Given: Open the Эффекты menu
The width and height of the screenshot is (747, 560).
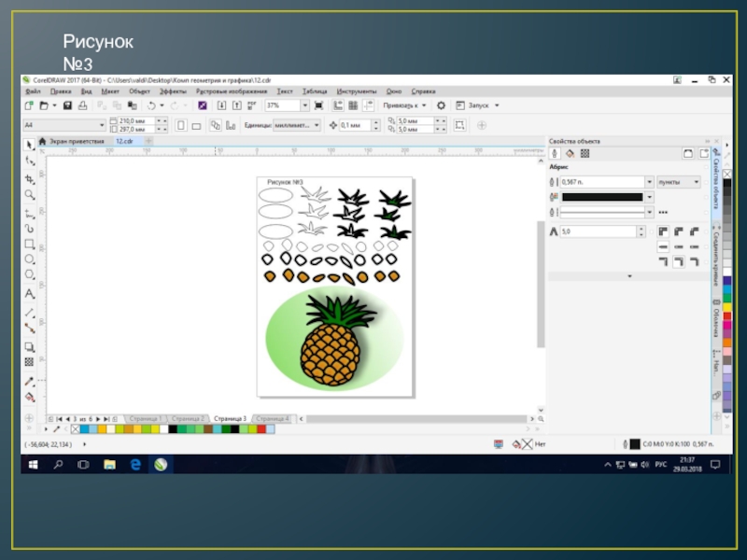Looking at the screenshot, I should point(173,91).
